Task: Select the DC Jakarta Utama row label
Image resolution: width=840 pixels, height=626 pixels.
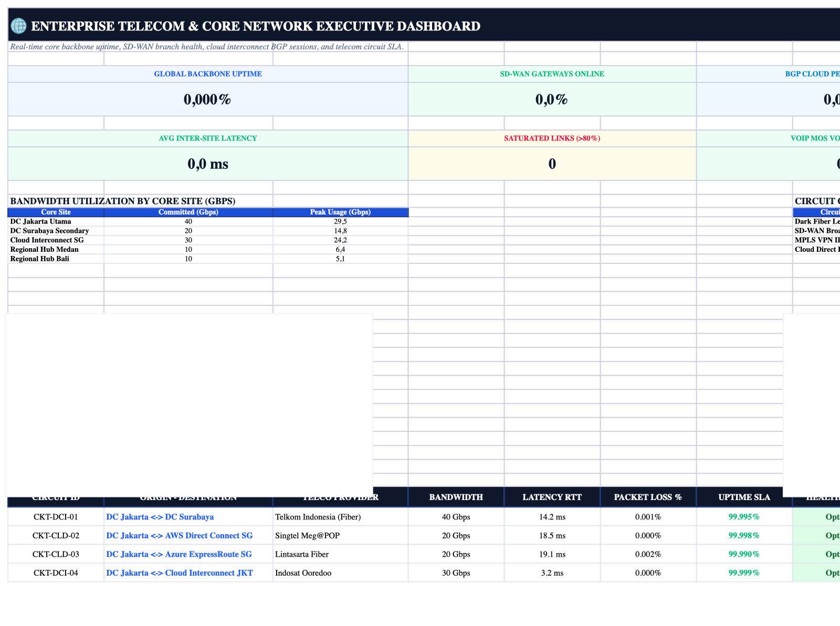Action: point(40,221)
